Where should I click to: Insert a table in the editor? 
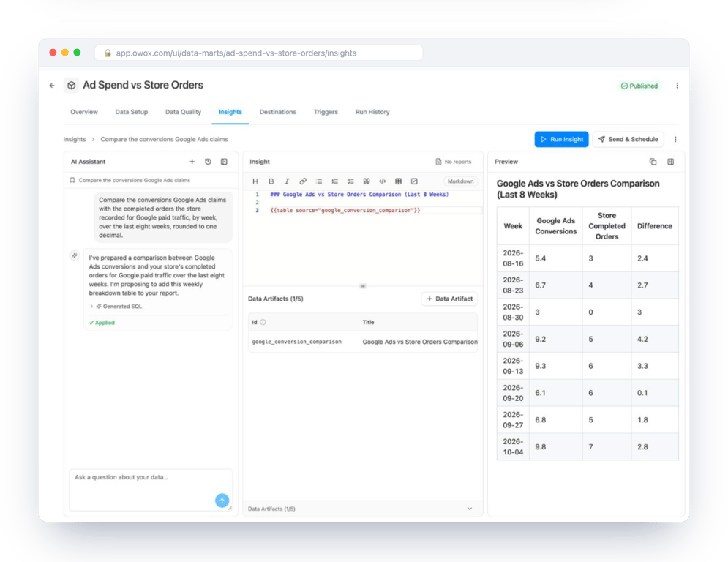coord(398,181)
